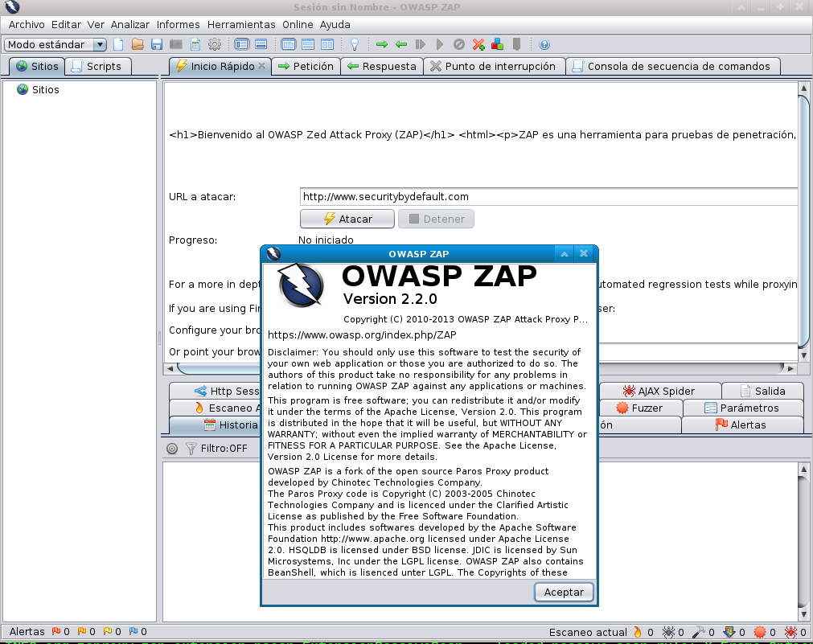Click inside the URL a atacar field
813x644 pixels.
pyautogui.click(x=482, y=196)
